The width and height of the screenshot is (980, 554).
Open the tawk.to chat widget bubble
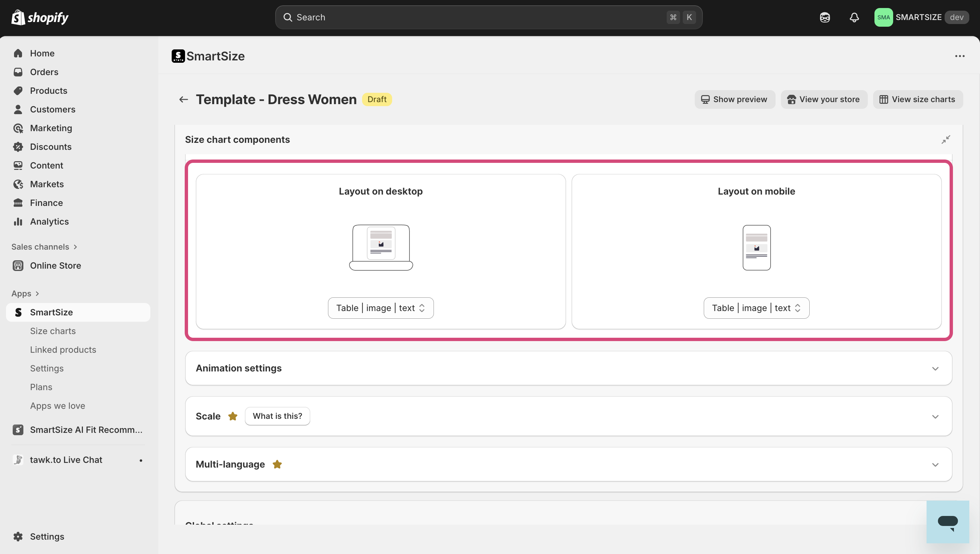coord(947,522)
